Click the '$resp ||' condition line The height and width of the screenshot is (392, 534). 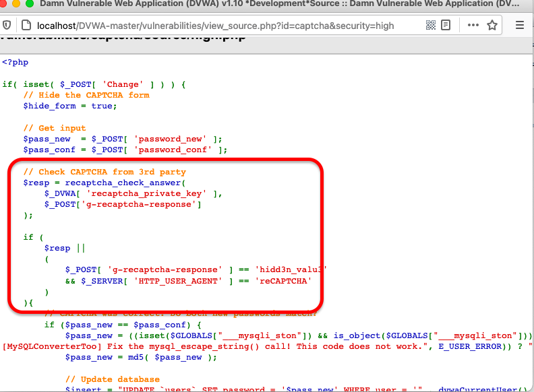pos(65,248)
